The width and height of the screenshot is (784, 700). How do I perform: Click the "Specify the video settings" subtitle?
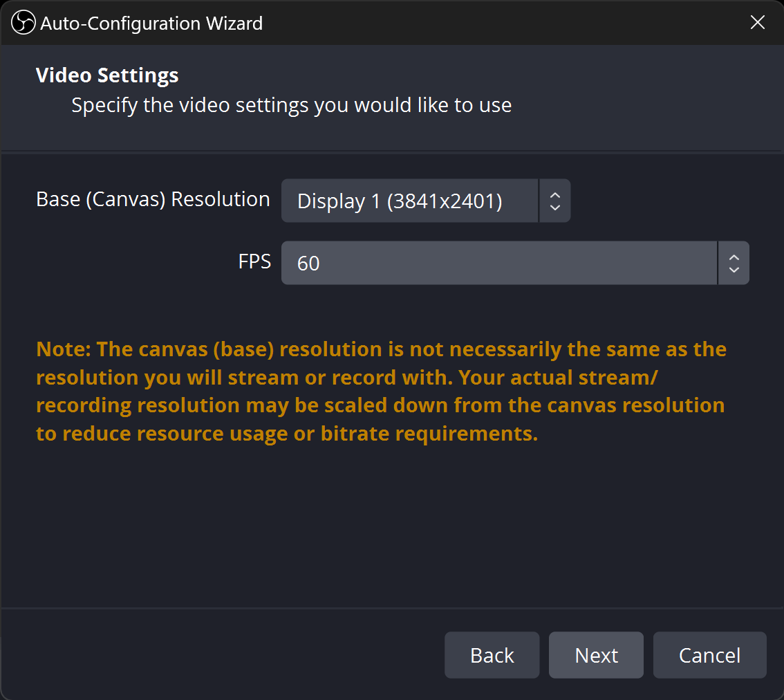click(291, 106)
